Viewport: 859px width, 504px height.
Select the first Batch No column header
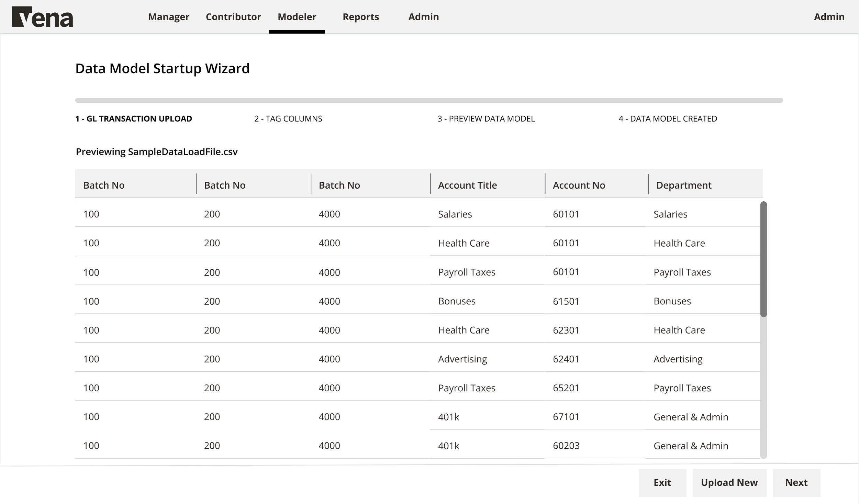tap(103, 185)
